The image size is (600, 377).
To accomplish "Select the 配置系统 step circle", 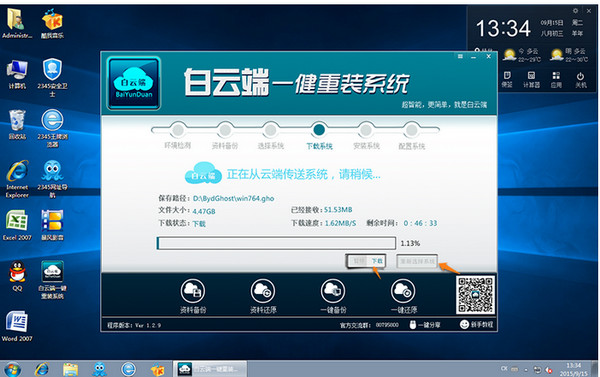I will [412, 130].
